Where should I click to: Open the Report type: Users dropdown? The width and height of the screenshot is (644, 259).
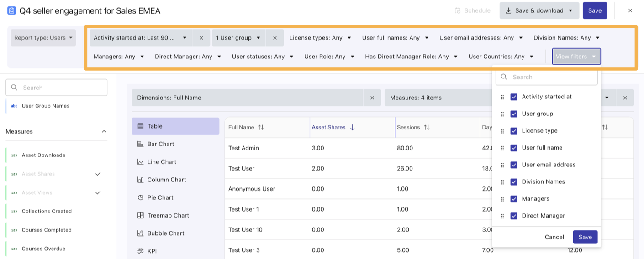tap(43, 38)
